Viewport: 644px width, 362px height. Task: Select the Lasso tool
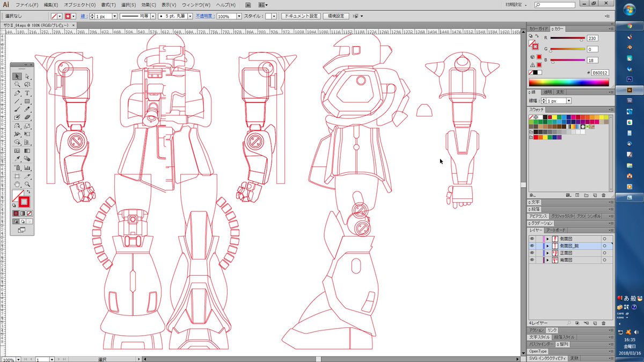click(x=27, y=84)
